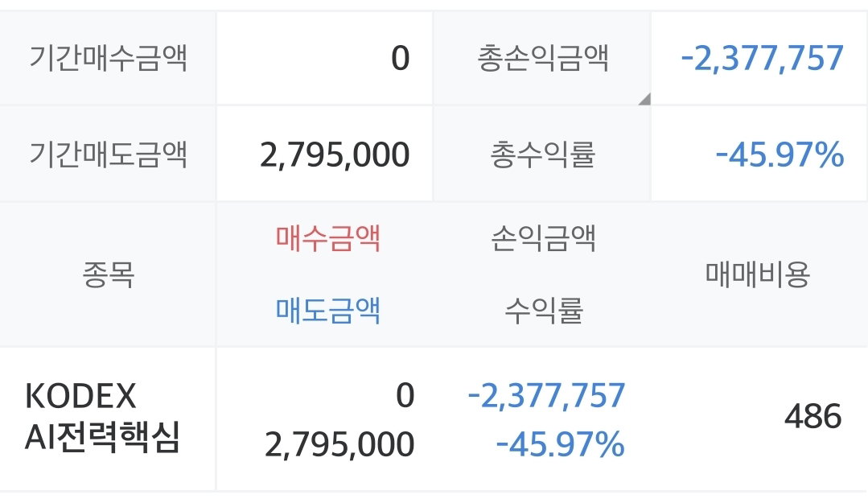Sort by 수익률 column header
Image resolution: width=868 pixels, height=503 pixels.
click(543, 310)
